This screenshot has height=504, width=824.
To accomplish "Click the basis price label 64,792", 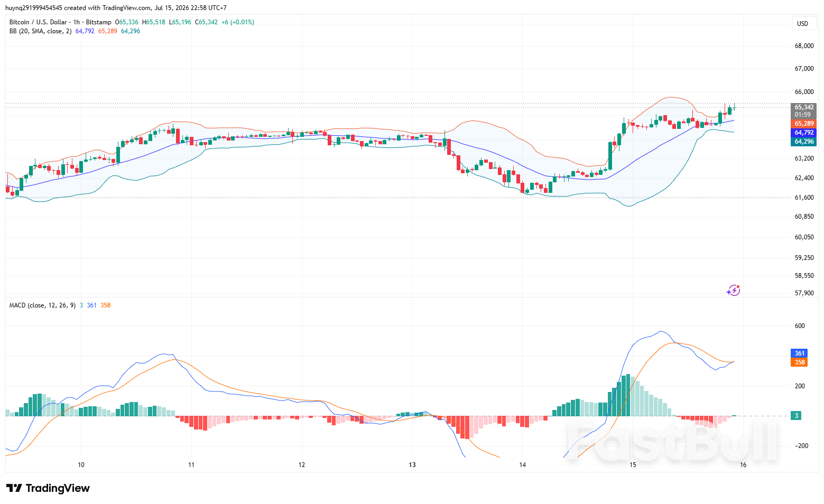I will click(x=804, y=133).
